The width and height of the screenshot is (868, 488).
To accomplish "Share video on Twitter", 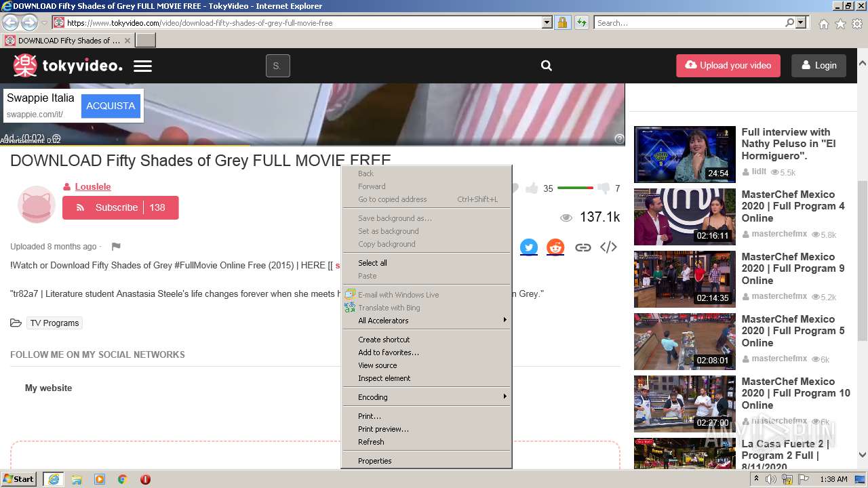I will click(x=529, y=247).
